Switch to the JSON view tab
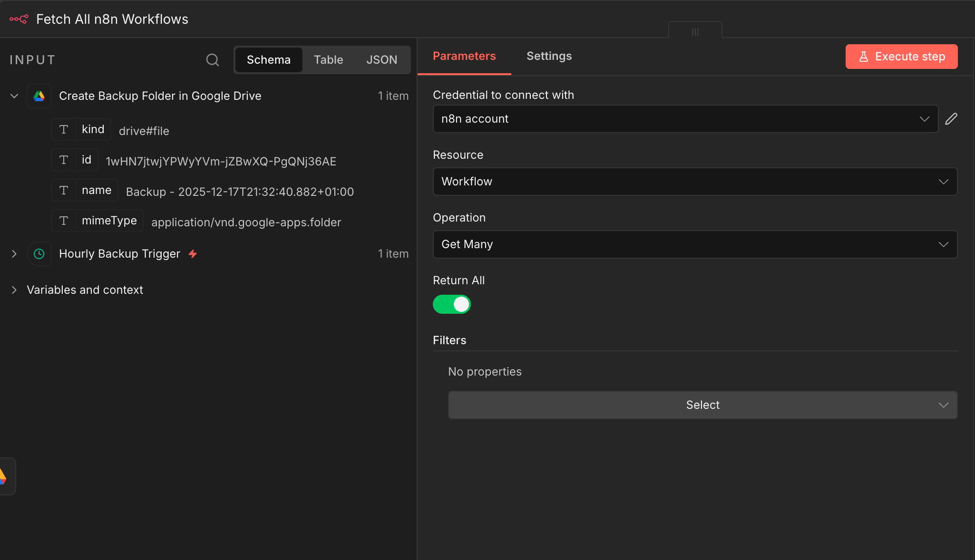 382,60
